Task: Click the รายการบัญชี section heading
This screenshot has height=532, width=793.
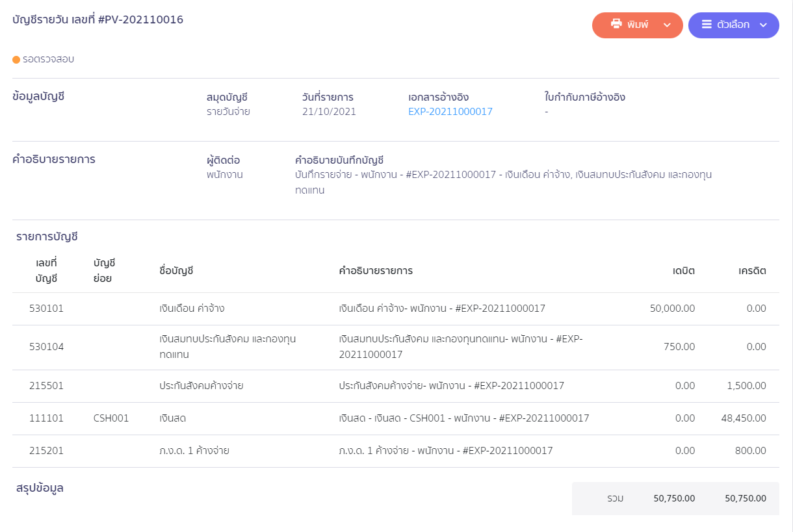Action: coord(47,237)
